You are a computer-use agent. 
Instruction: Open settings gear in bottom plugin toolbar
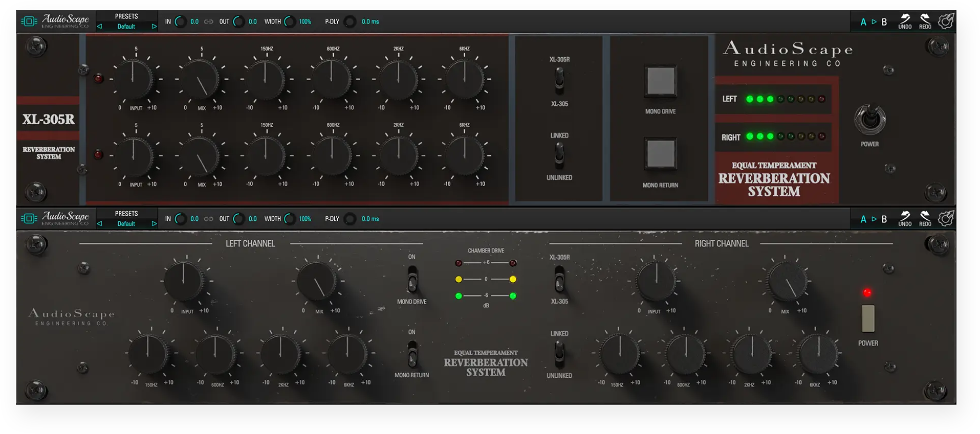(946, 219)
